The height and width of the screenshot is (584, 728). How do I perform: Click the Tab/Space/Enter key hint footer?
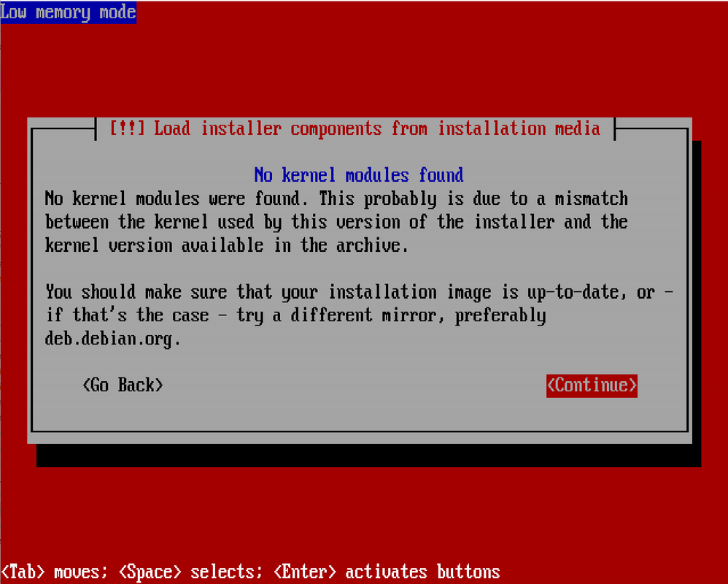(250, 572)
